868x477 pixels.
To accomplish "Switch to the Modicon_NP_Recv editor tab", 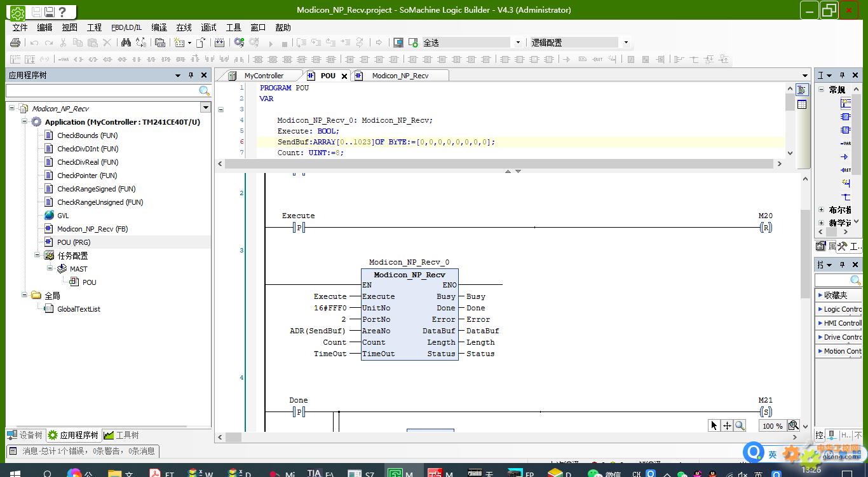I will click(x=400, y=76).
